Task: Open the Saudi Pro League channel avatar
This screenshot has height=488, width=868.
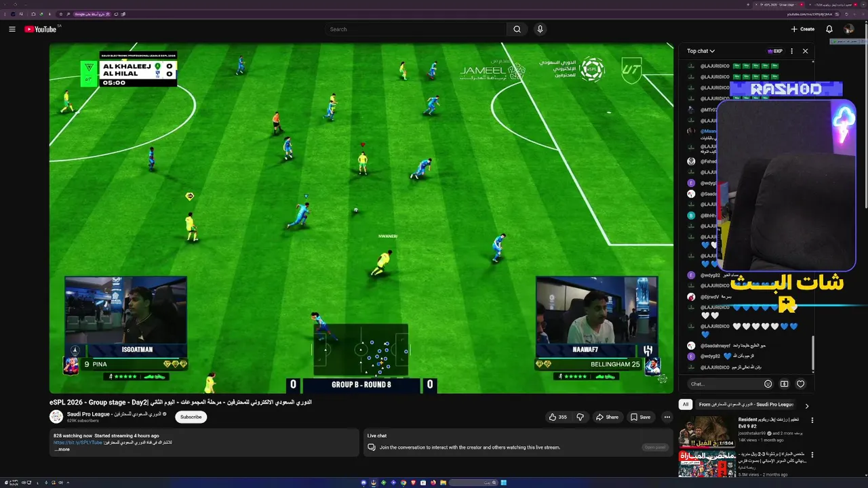Action: click(x=56, y=417)
